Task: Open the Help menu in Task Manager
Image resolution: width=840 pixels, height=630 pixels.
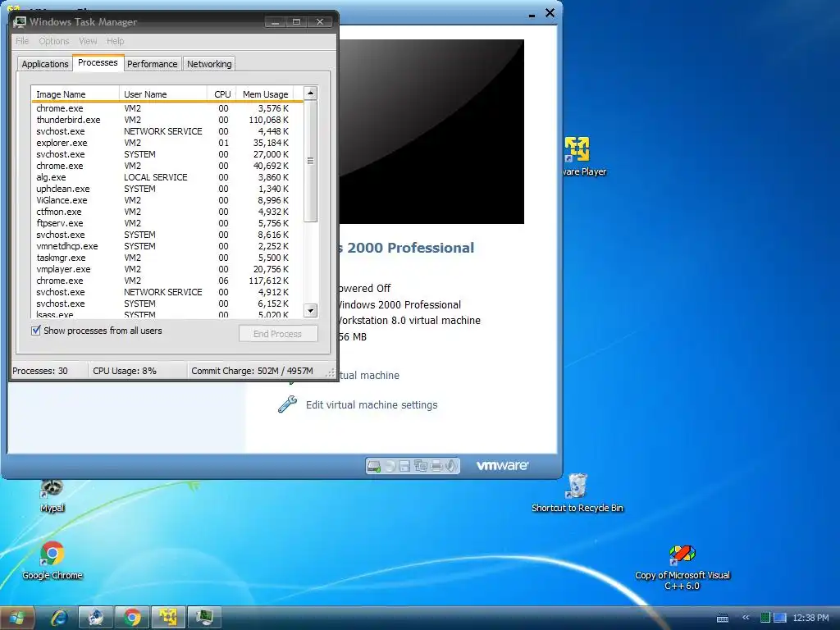Action: 115,41
